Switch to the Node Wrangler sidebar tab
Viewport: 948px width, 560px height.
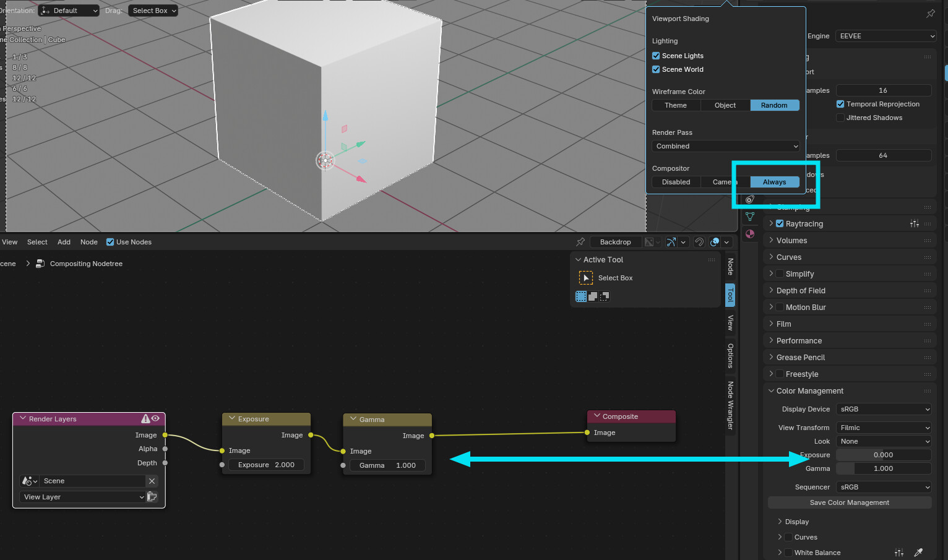point(730,406)
